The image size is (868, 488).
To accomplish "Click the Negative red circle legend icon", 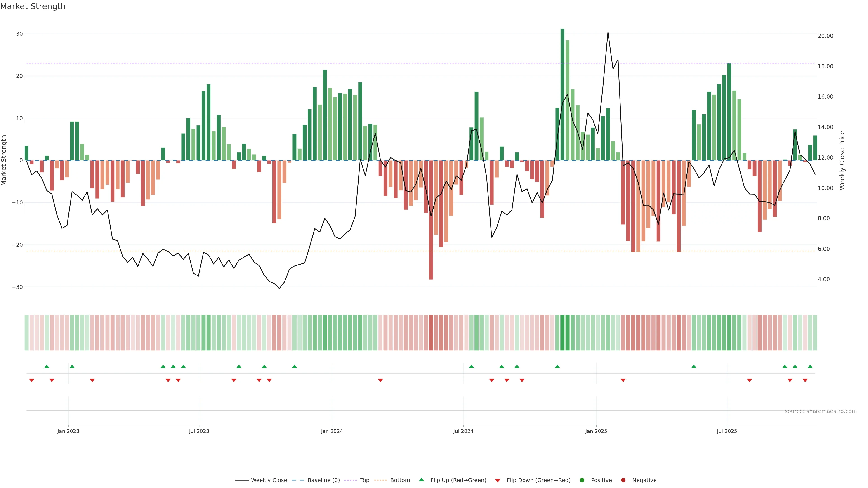I will point(623,480).
